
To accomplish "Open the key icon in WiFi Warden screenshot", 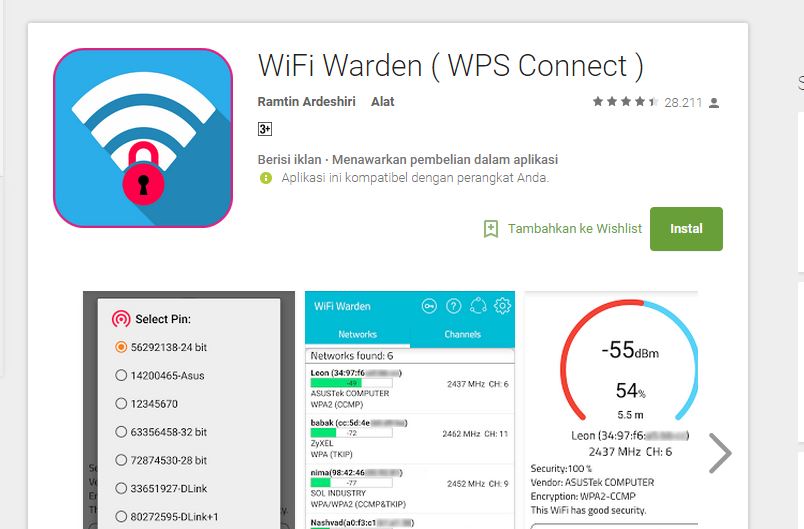I will (x=429, y=306).
